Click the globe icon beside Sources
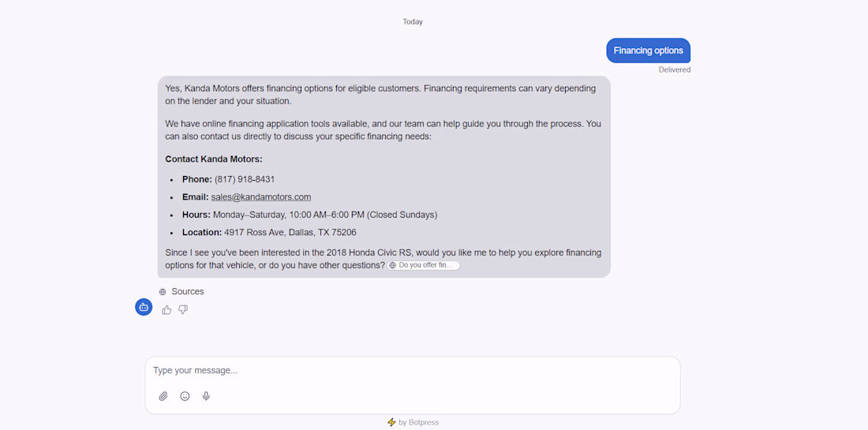 [x=163, y=292]
